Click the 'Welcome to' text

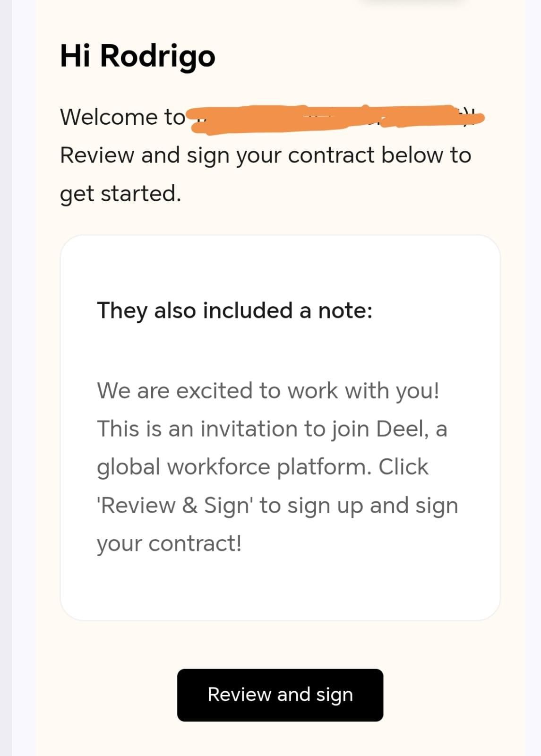click(x=122, y=117)
